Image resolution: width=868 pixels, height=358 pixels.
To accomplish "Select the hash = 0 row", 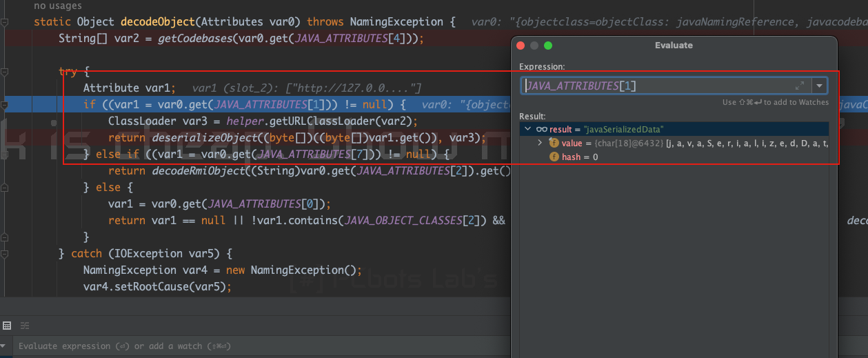I will [674, 157].
